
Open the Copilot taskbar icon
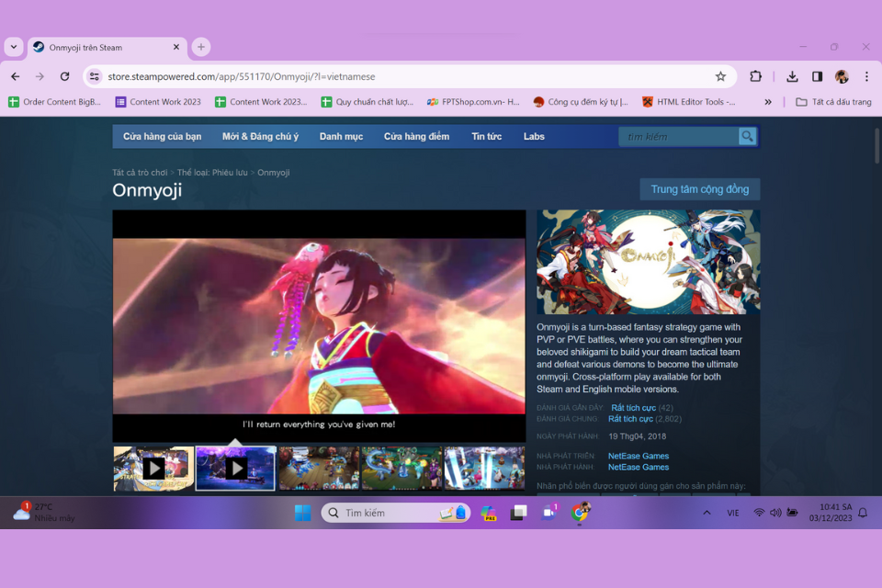coord(488,513)
